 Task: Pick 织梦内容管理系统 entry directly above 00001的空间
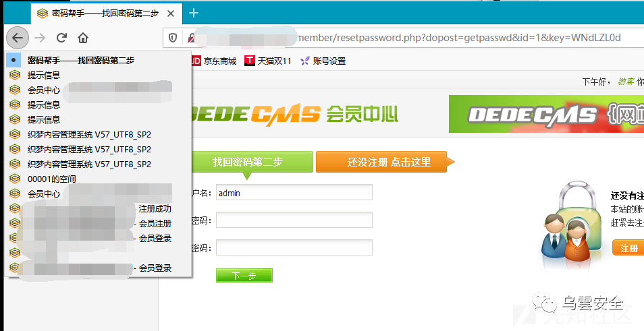click(98, 164)
